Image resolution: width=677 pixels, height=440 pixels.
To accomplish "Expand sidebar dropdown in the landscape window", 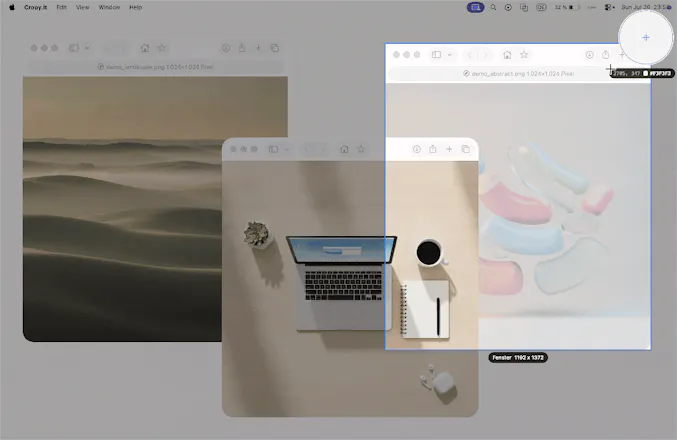I will (x=87, y=48).
